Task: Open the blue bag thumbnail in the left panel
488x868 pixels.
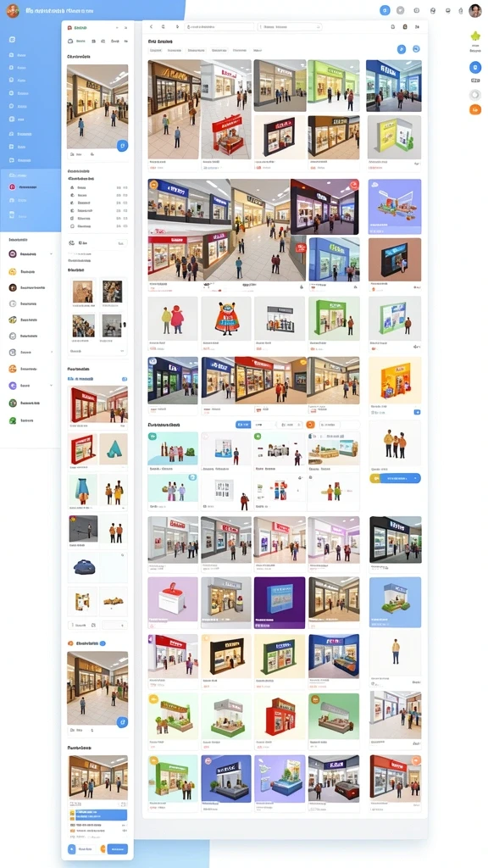Action: (83, 567)
